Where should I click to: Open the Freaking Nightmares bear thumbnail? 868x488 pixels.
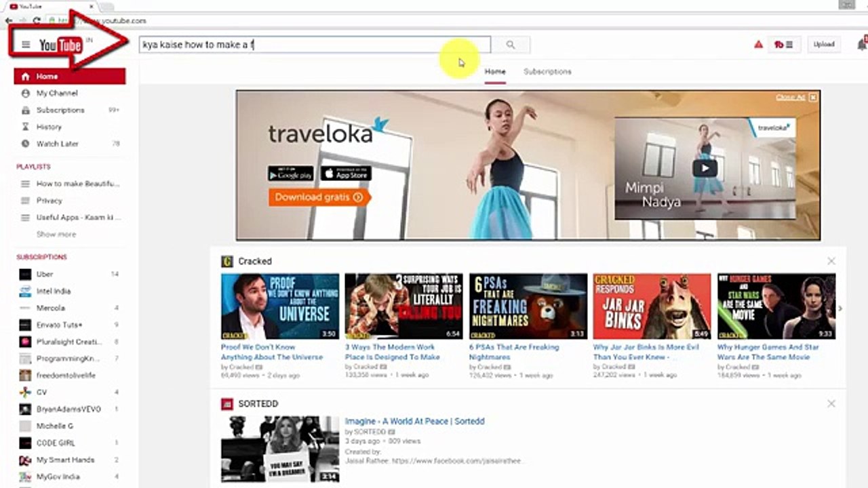pyautogui.click(x=528, y=306)
